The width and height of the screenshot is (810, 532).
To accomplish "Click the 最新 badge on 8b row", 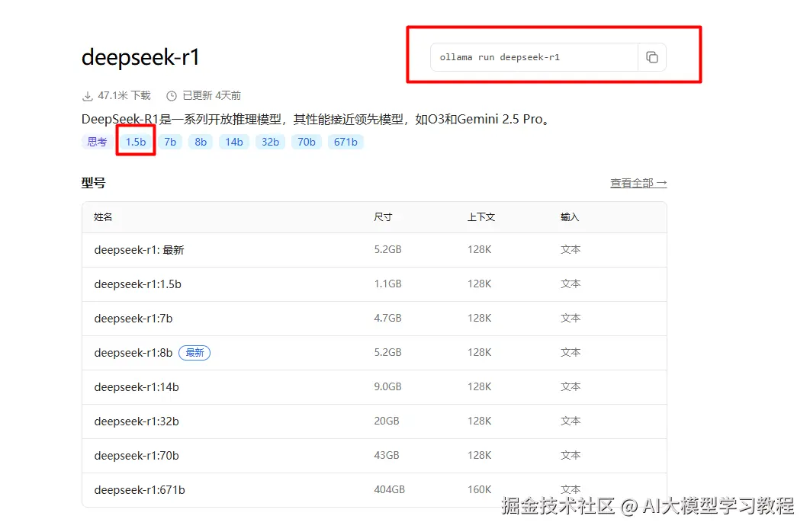I will (x=194, y=353).
